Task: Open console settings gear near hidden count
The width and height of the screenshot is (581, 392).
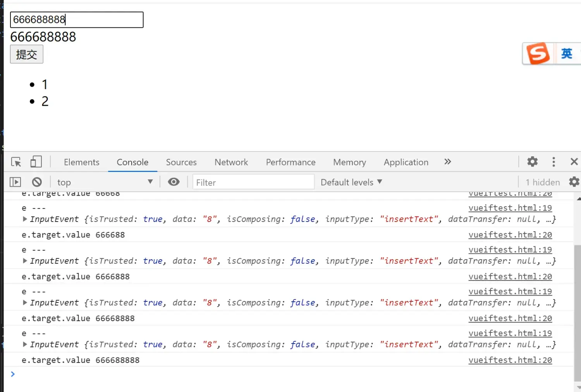Action: pos(574,182)
